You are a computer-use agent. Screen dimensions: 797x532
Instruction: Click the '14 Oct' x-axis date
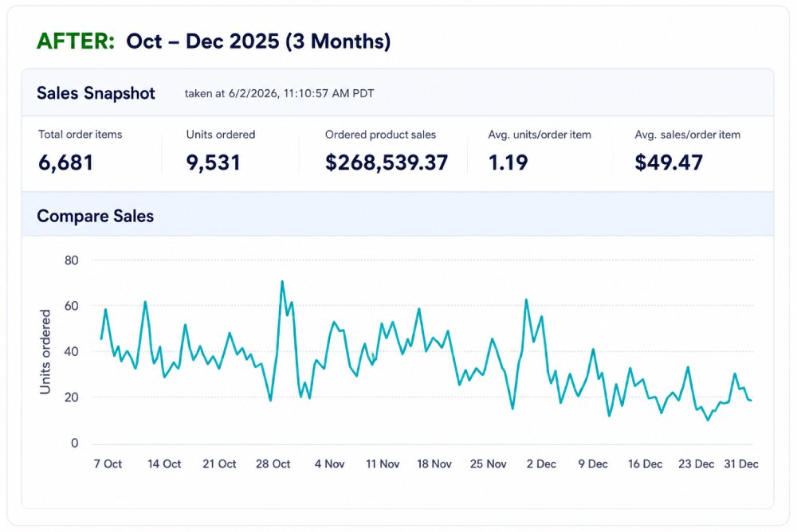pyautogui.click(x=164, y=464)
